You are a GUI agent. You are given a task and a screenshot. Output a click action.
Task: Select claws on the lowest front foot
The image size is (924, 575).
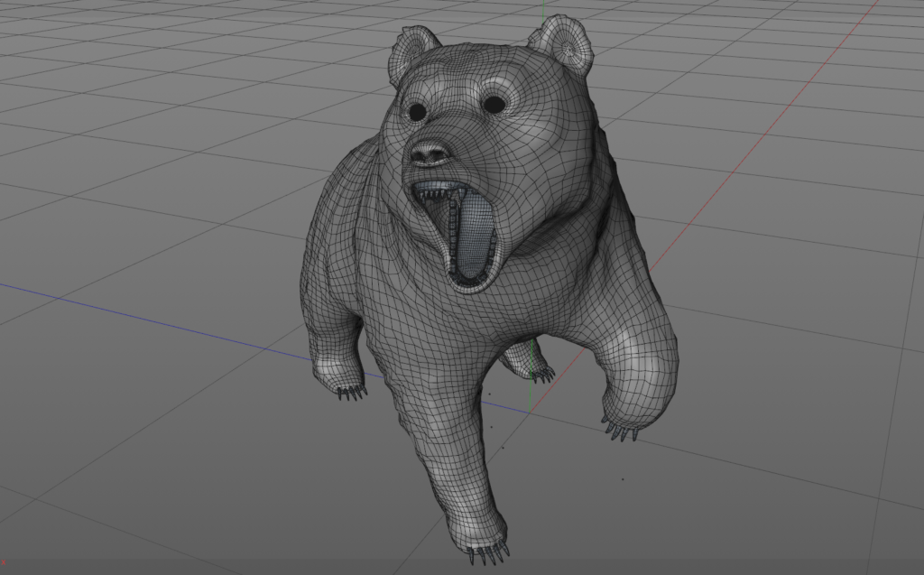(x=485, y=552)
